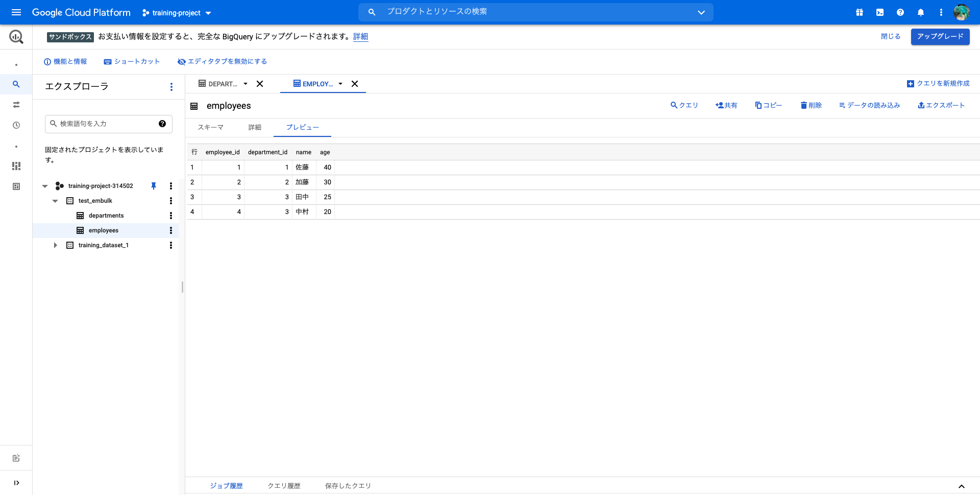
Task: Open Cloud Shell terminal from the top bar
Action: click(880, 12)
